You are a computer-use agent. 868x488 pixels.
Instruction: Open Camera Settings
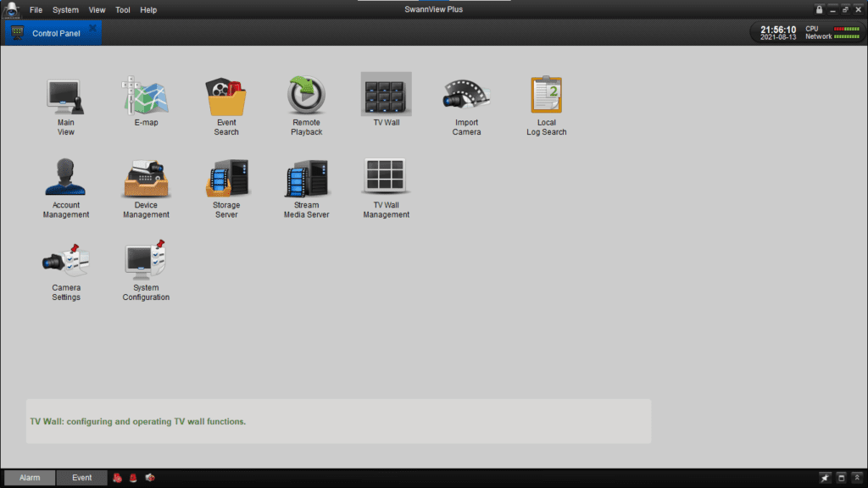[65, 259]
